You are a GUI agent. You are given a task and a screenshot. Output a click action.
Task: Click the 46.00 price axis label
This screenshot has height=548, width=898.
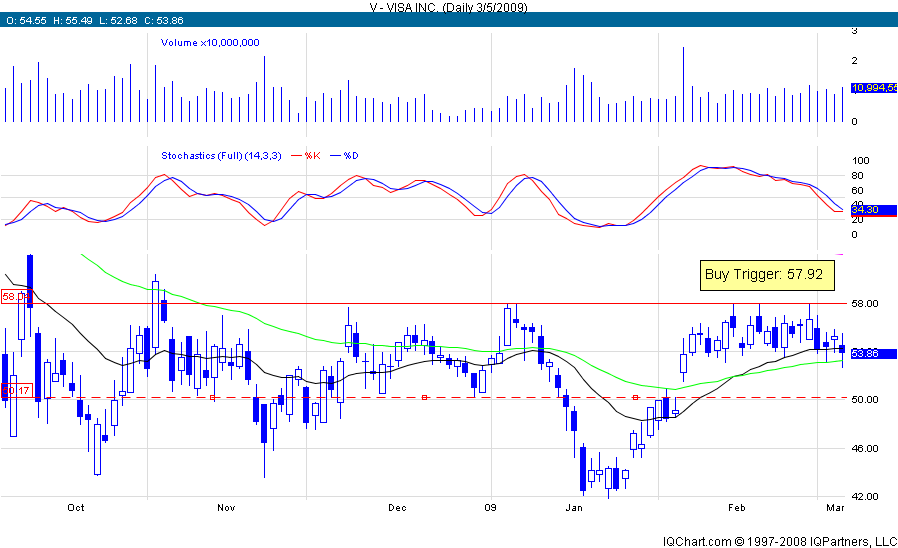point(865,448)
